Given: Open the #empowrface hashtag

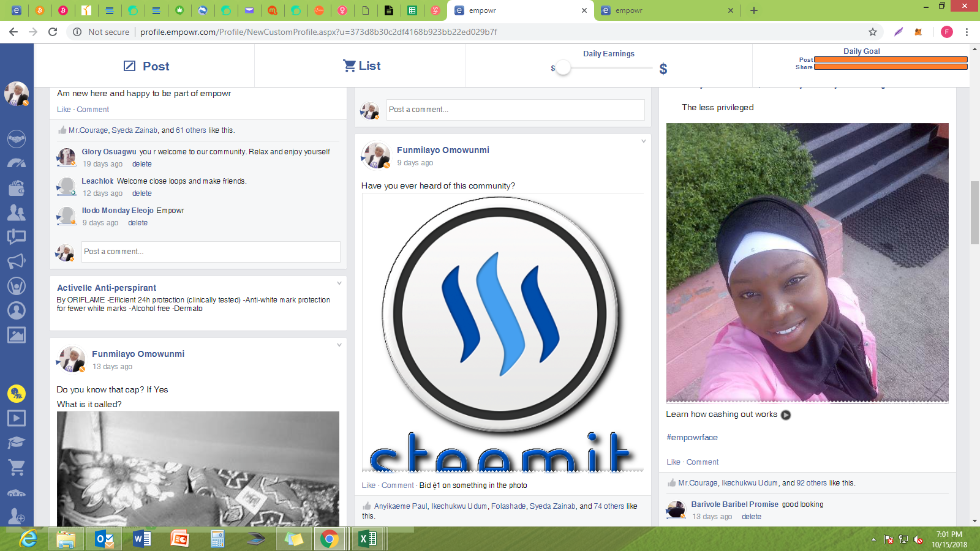Looking at the screenshot, I should point(692,438).
